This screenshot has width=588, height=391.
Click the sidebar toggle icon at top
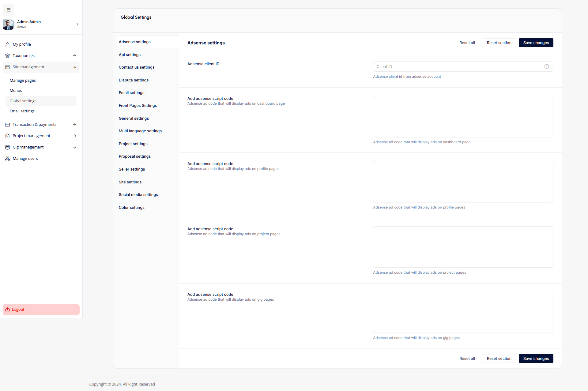tap(9, 10)
